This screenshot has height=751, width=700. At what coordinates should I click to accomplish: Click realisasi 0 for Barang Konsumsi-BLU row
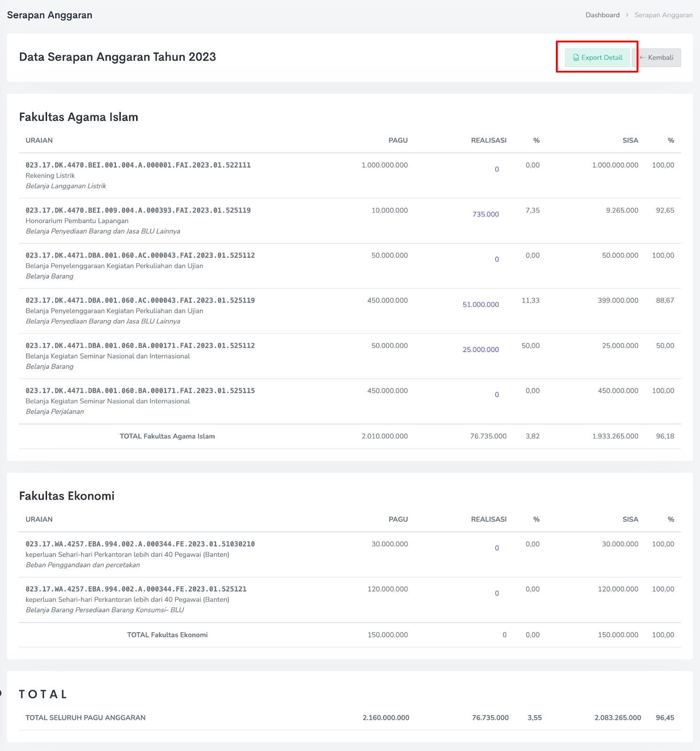497,593
